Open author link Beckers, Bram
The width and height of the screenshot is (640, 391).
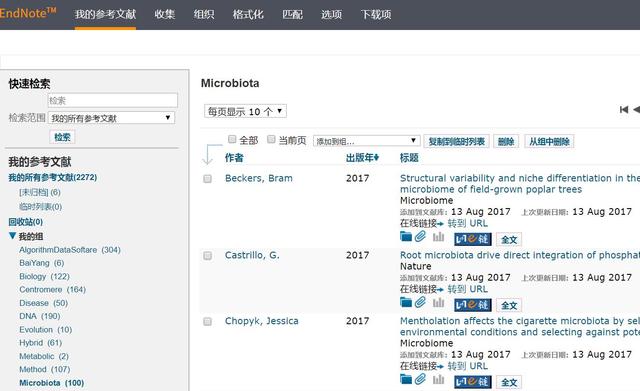[x=259, y=178]
